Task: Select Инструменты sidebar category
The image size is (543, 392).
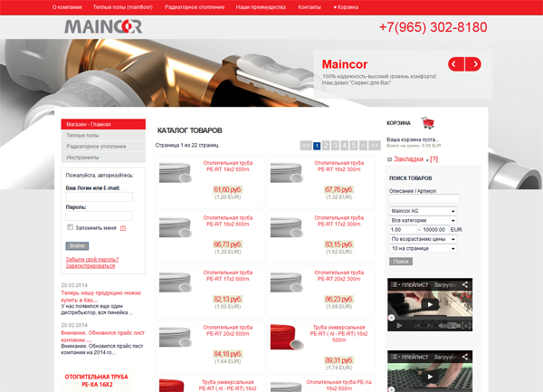Action: (x=103, y=158)
